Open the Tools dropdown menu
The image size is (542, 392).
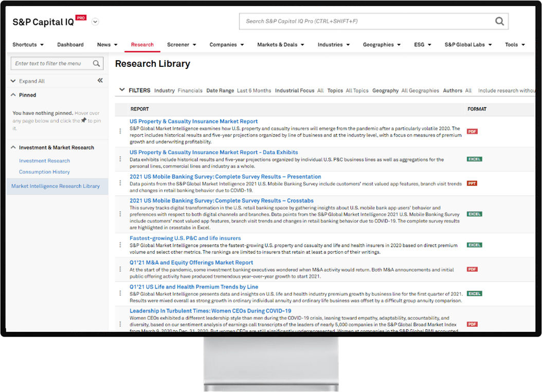click(515, 45)
